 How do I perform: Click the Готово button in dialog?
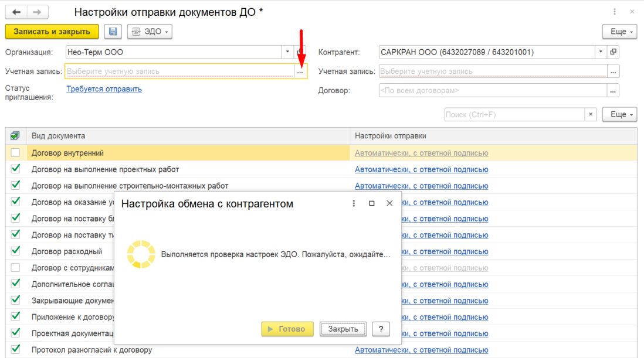287,329
